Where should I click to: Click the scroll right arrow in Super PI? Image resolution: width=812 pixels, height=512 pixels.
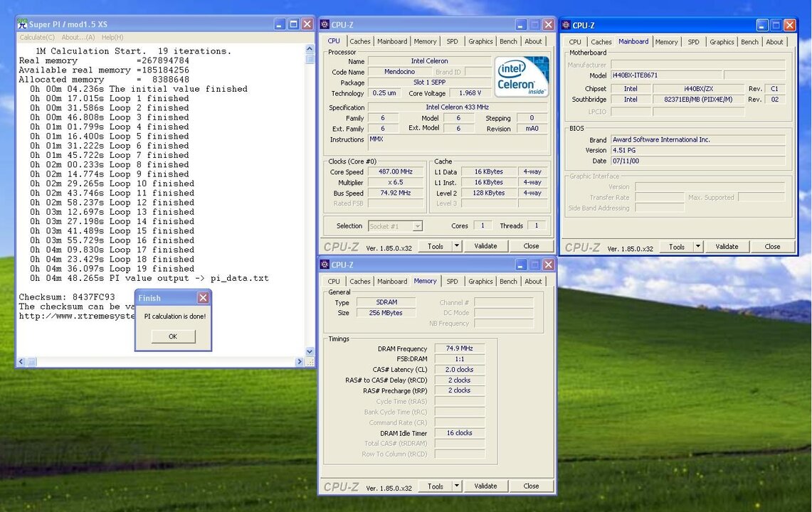point(300,362)
